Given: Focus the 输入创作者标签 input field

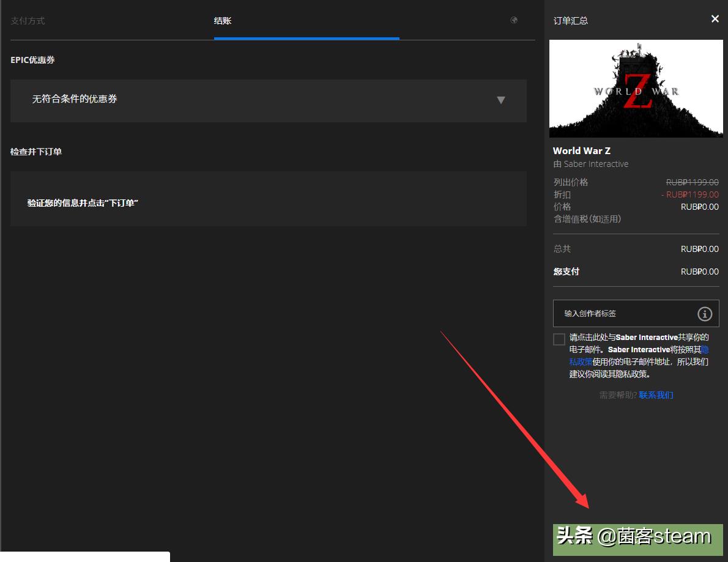Looking at the screenshot, I should click(x=624, y=314).
